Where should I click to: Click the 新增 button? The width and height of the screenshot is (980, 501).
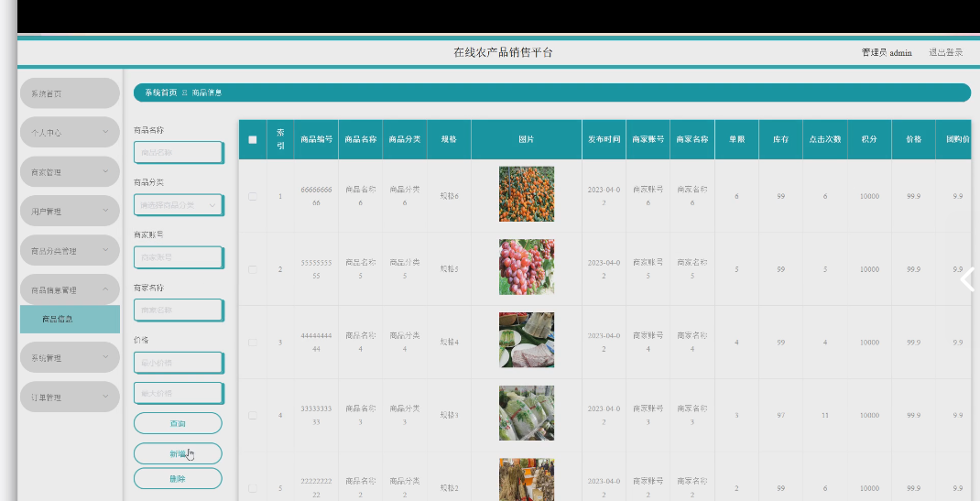(178, 453)
